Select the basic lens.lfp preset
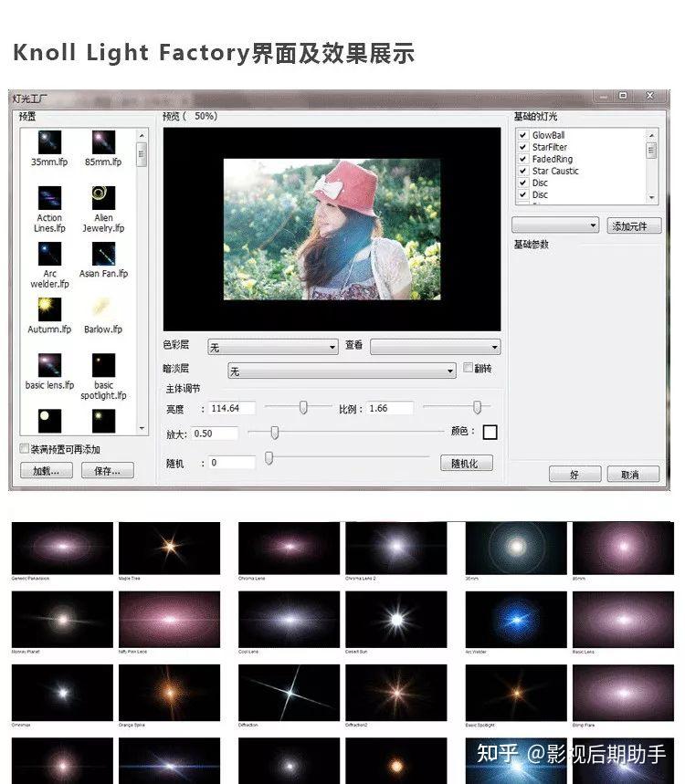Image resolution: width=685 pixels, height=784 pixels. coord(49,365)
